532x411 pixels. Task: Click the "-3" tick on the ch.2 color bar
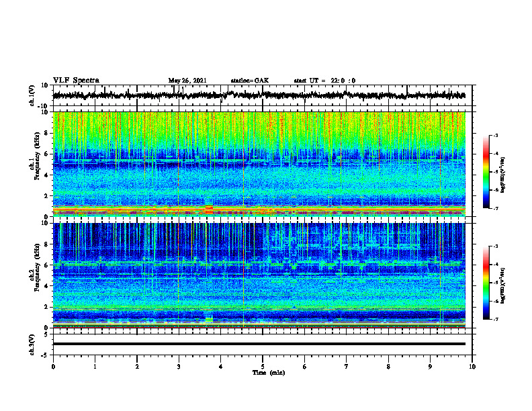point(495,246)
